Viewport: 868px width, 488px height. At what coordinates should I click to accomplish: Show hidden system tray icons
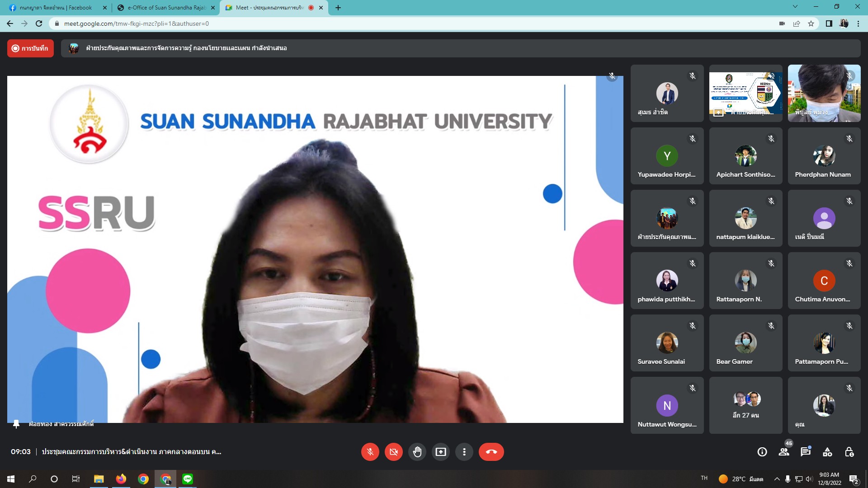[x=777, y=479]
